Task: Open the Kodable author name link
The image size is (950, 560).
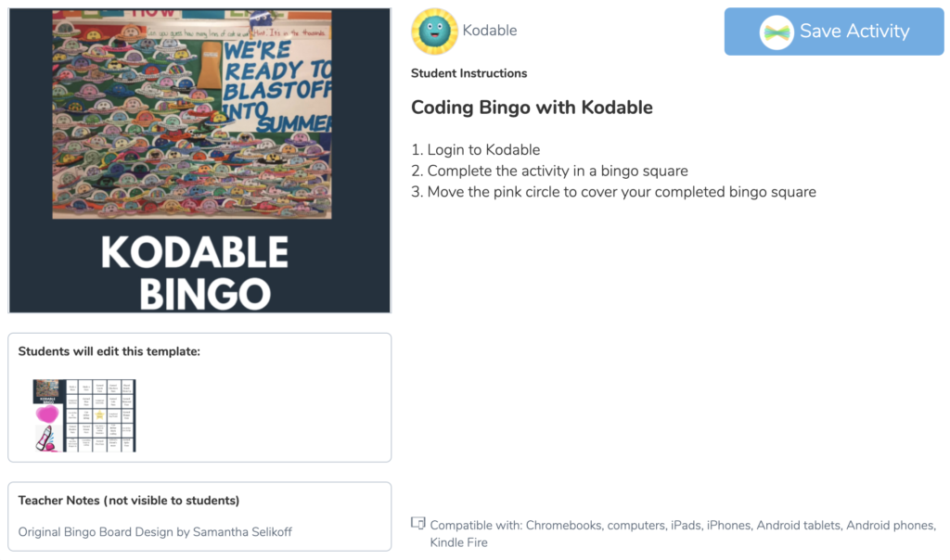Action: (x=489, y=31)
